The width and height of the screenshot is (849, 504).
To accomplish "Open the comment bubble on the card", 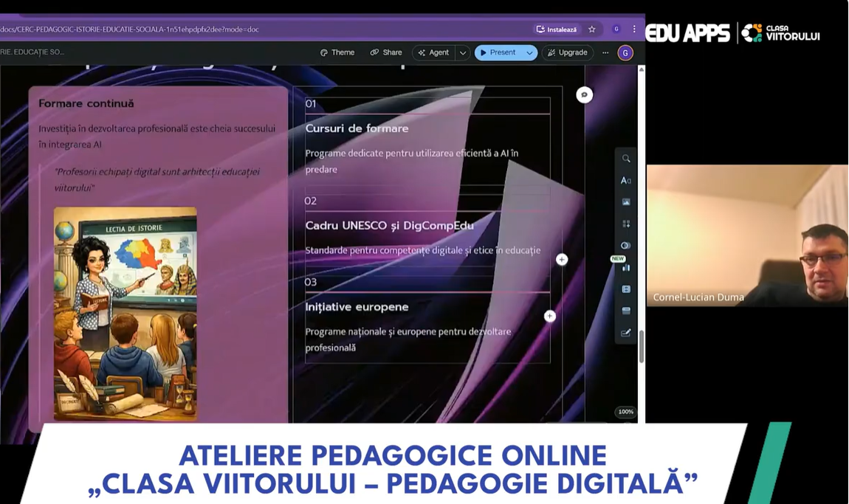I will 584,94.
